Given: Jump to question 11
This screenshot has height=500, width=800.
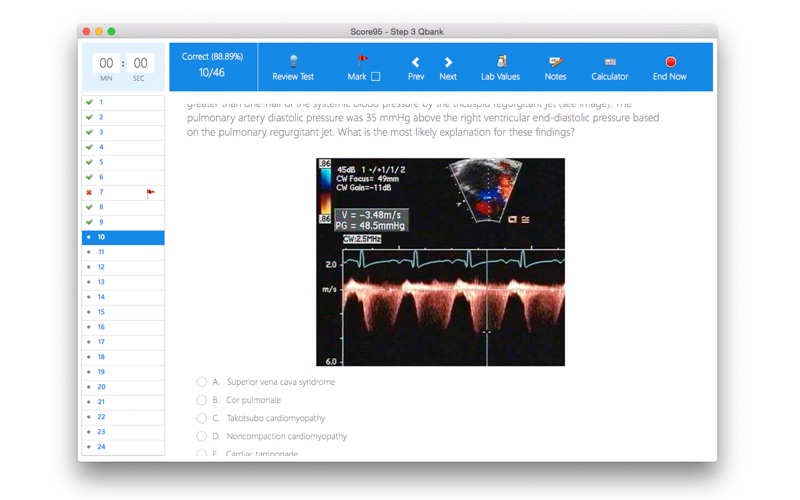Looking at the screenshot, I should click(x=123, y=252).
